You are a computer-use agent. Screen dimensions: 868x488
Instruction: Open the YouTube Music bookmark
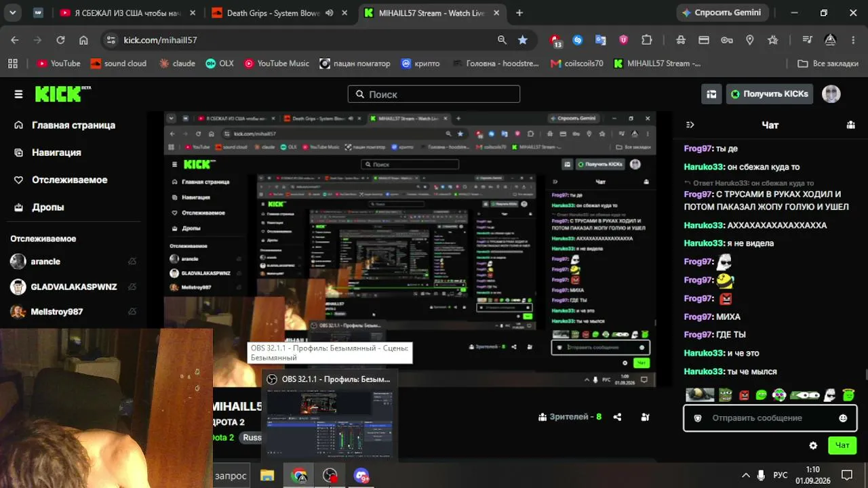(x=277, y=63)
